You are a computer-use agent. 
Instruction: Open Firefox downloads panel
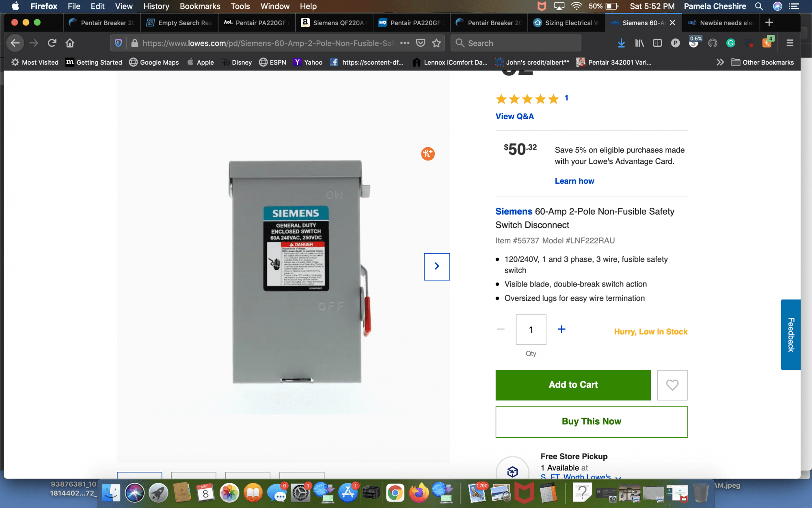(621, 43)
